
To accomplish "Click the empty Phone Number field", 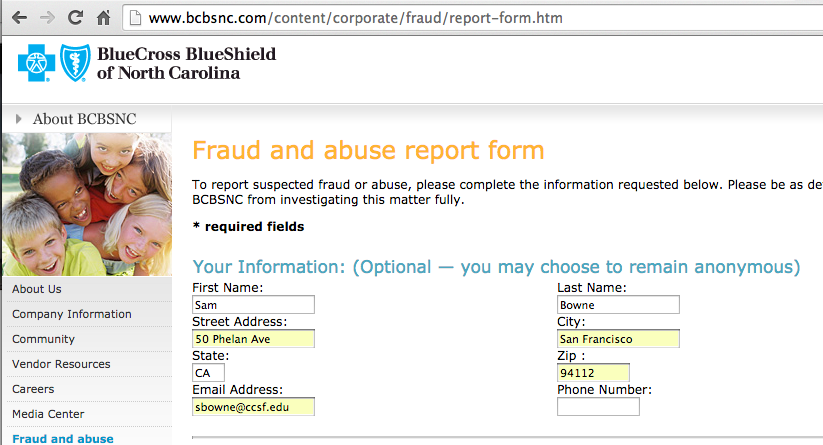I will (598, 407).
